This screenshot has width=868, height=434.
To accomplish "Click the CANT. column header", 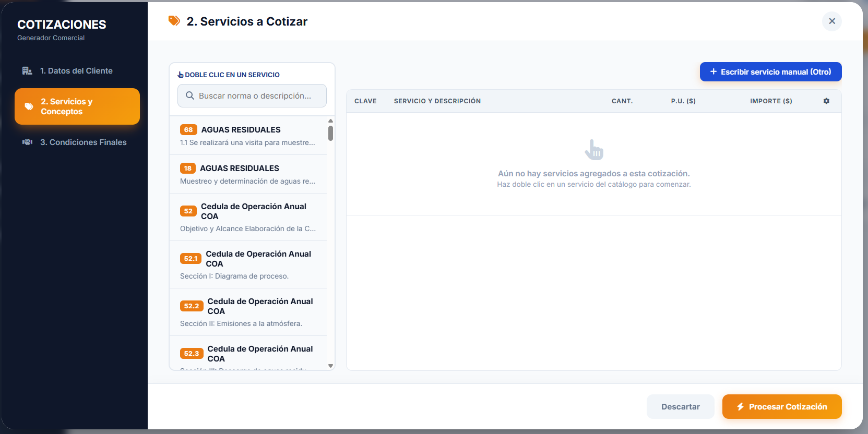I will (622, 101).
